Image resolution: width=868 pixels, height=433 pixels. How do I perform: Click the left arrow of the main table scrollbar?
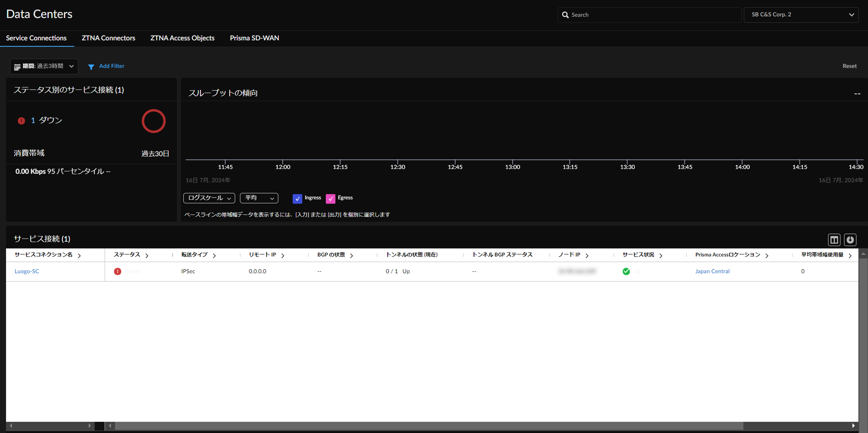110,426
